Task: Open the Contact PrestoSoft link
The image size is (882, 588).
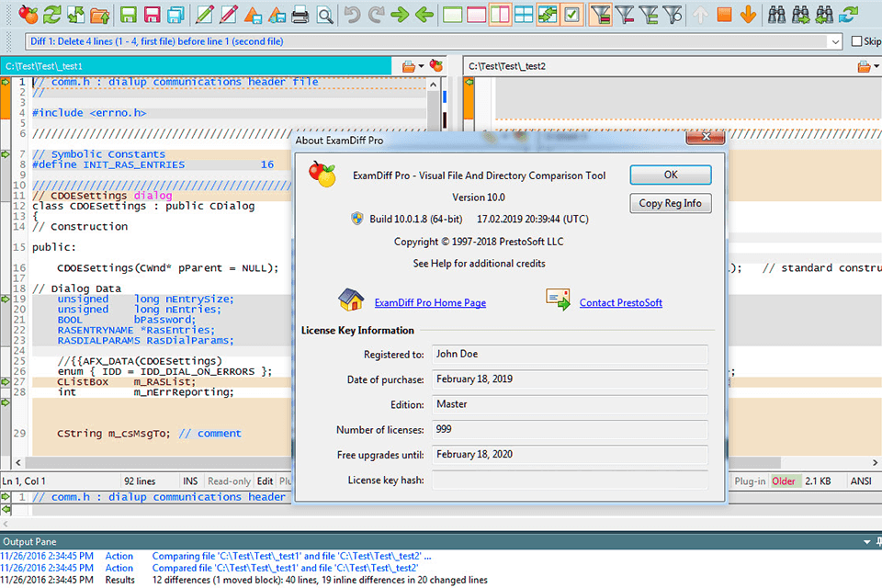Action: (621, 302)
